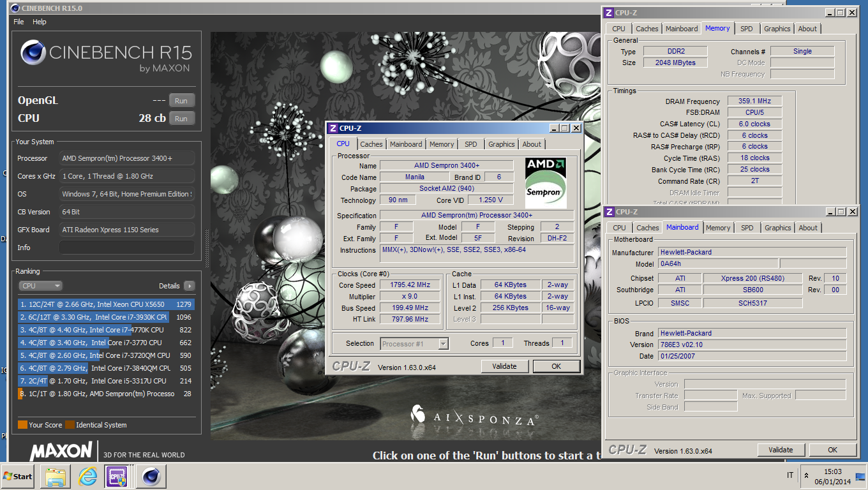
Task: Open the CPU ranking dropdown
Action: pos(40,286)
